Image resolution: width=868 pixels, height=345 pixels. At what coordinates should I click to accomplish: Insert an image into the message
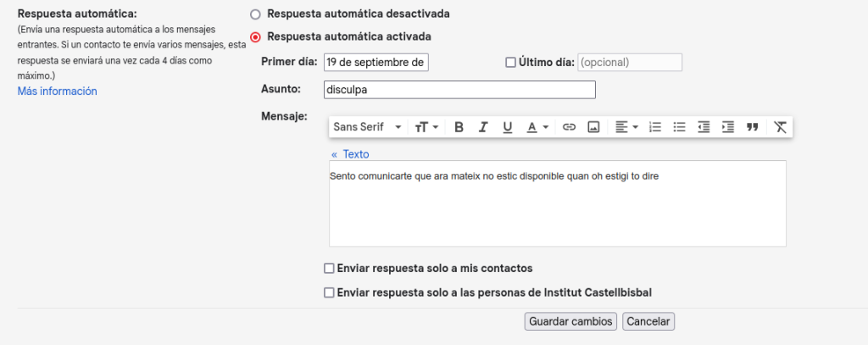point(593,127)
